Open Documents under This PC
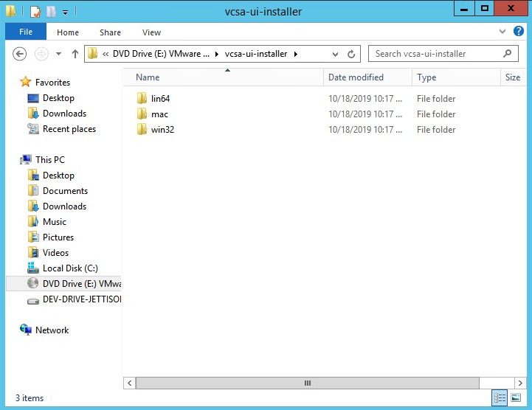This screenshot has height=410, width=532. click(65, 191)
